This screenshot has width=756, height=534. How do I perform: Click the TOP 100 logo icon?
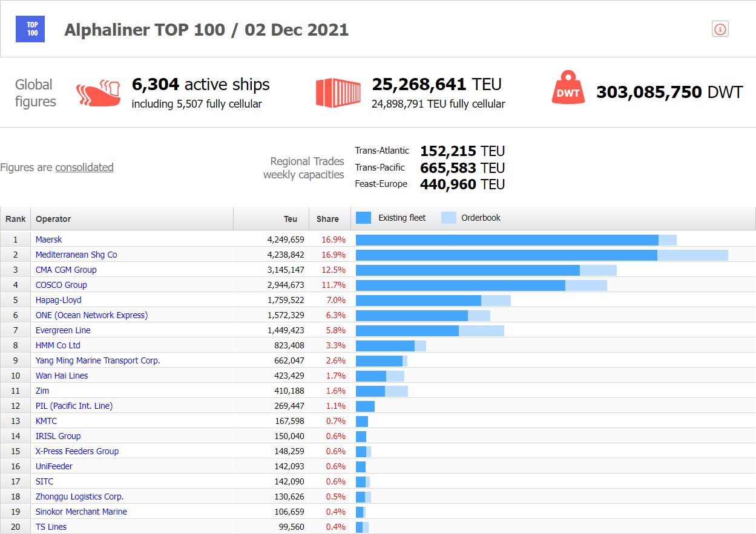pos(32,29)
